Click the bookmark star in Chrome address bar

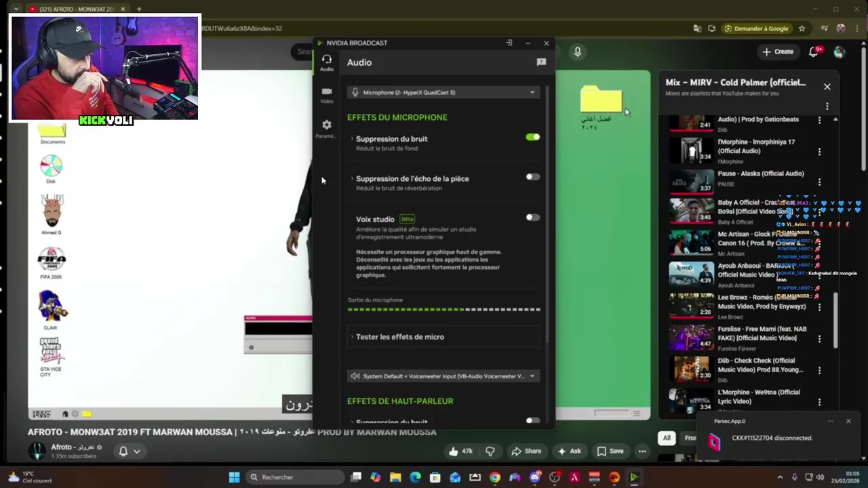coord(802,28)
